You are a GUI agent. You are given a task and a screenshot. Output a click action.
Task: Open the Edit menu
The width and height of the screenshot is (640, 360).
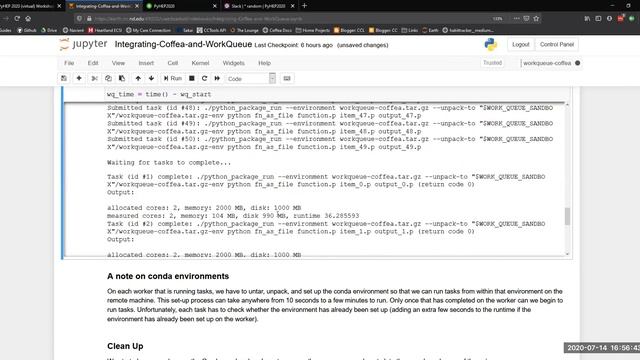point(93,63)
